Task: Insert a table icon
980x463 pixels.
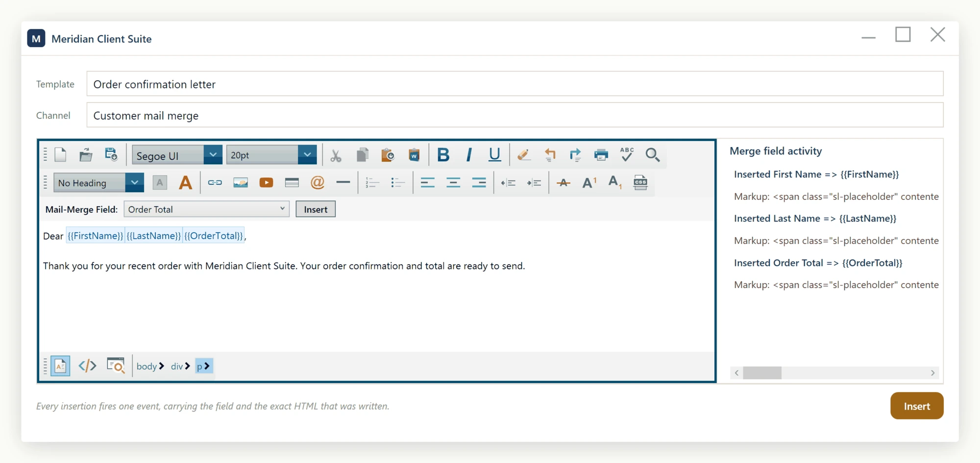Action: [292, 183]
